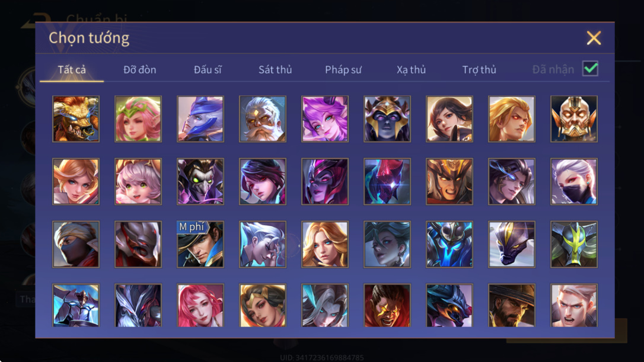
Task: Choose the blonde woman with blue eyes
Action: tap(325, 244)
